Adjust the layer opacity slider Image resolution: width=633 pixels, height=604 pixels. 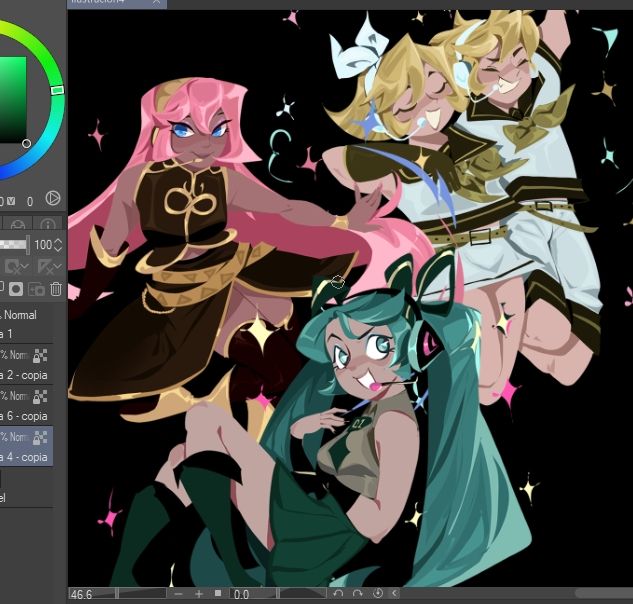15,244
